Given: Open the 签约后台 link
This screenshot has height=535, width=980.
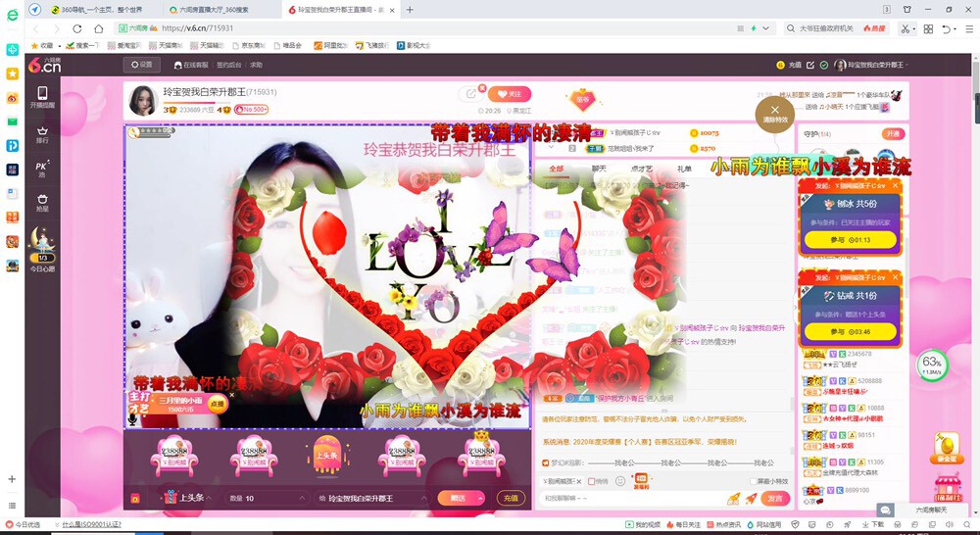Looking at the screenshot, I should (228, 65).
